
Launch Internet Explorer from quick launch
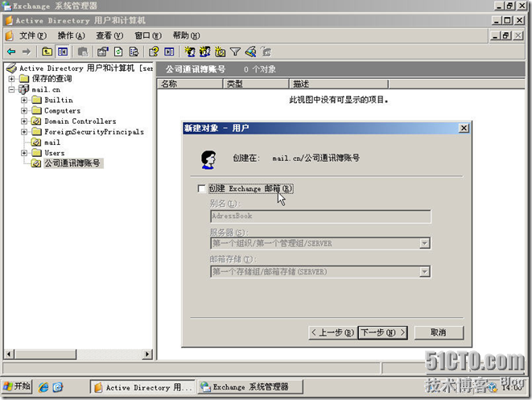pos(43,387)
